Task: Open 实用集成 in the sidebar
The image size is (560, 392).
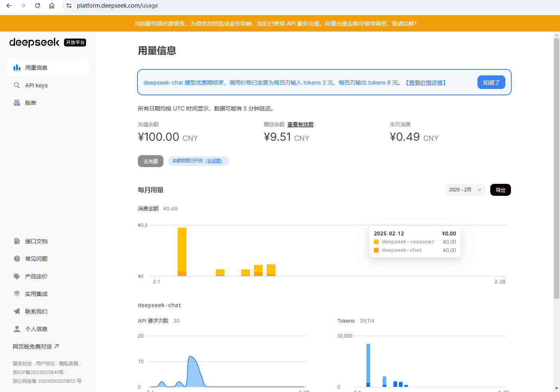Action: point(48,294)
